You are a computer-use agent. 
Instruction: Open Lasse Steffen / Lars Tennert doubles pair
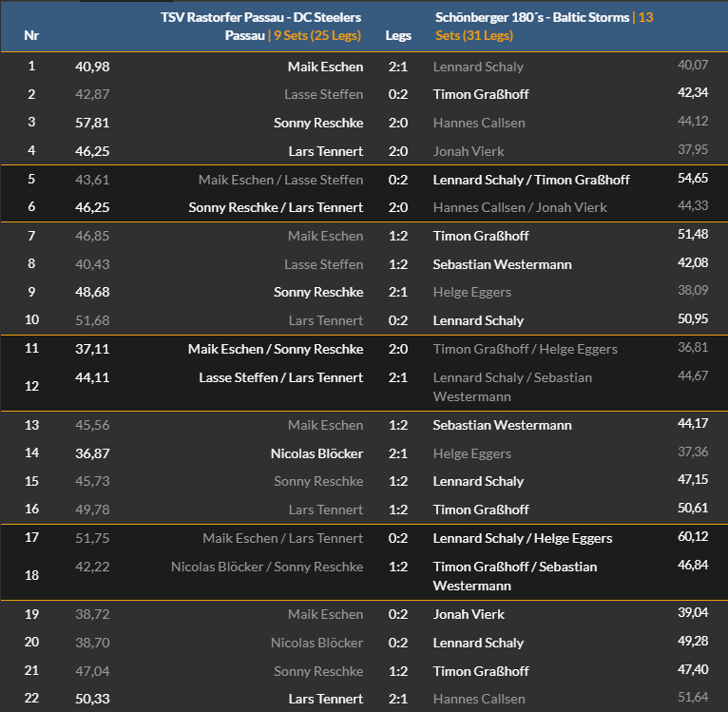click(x=280, y=377)
